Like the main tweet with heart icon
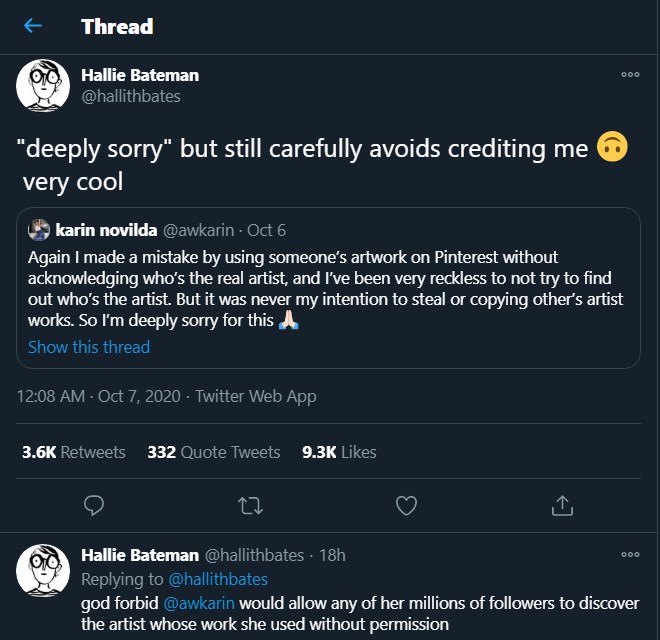Image resolution: width=660 pixels, height=640 pixels. click(406, 506)
